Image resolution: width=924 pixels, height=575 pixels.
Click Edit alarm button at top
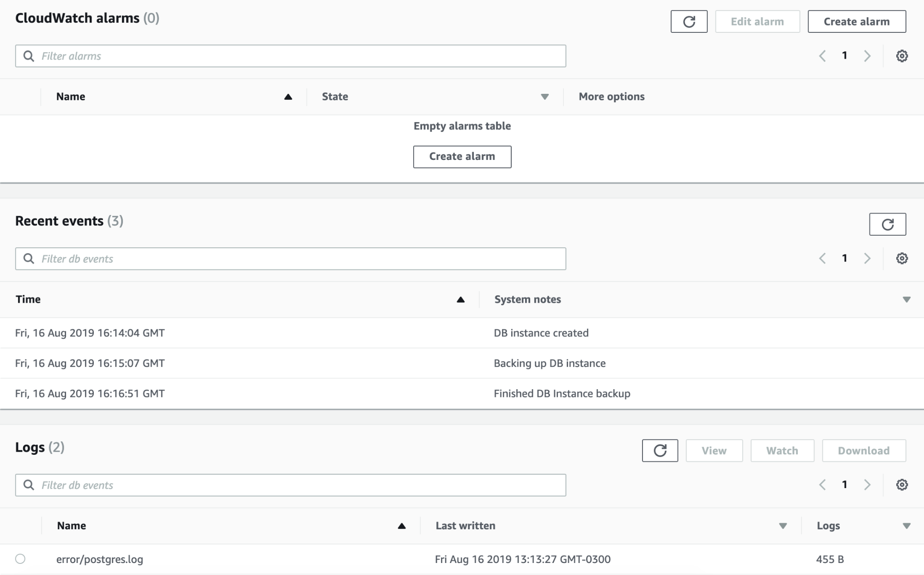(x=757, y=22)
